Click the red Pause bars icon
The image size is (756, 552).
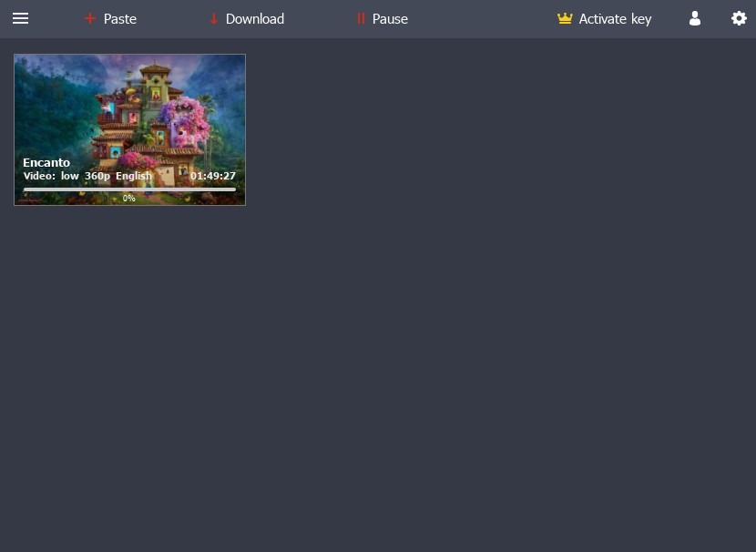click(361, 19)
